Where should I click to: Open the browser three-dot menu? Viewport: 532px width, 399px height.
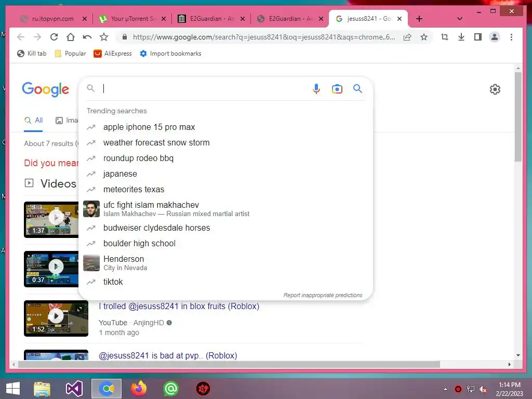coord(511,37)
